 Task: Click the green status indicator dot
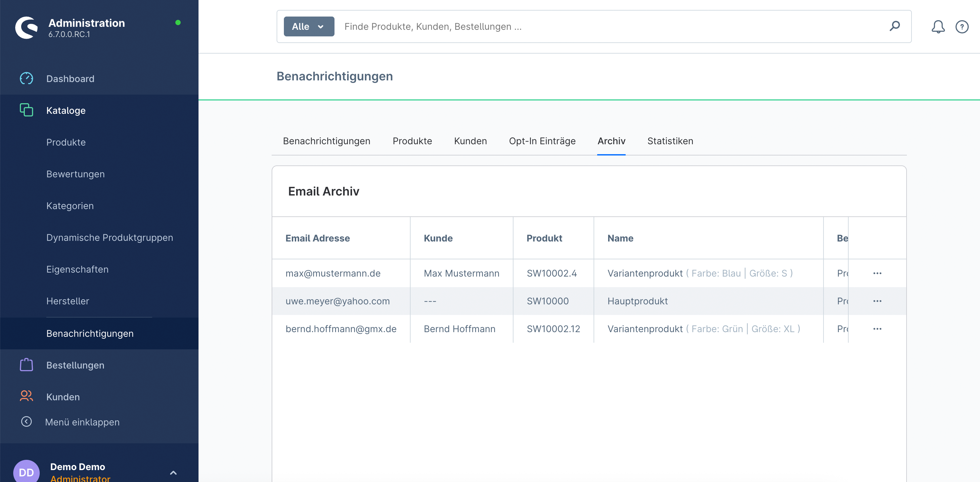pos(178,22)
